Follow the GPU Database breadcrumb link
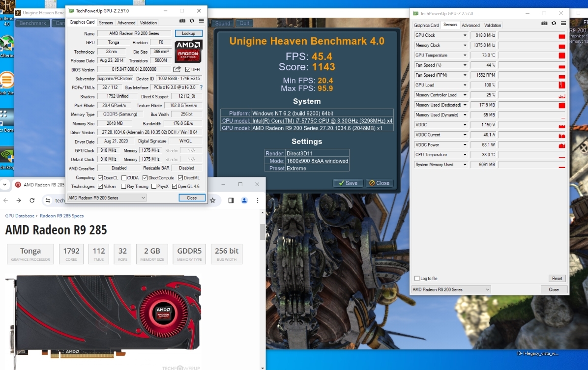This screenshot has height=370, width=588. point(20,216)
